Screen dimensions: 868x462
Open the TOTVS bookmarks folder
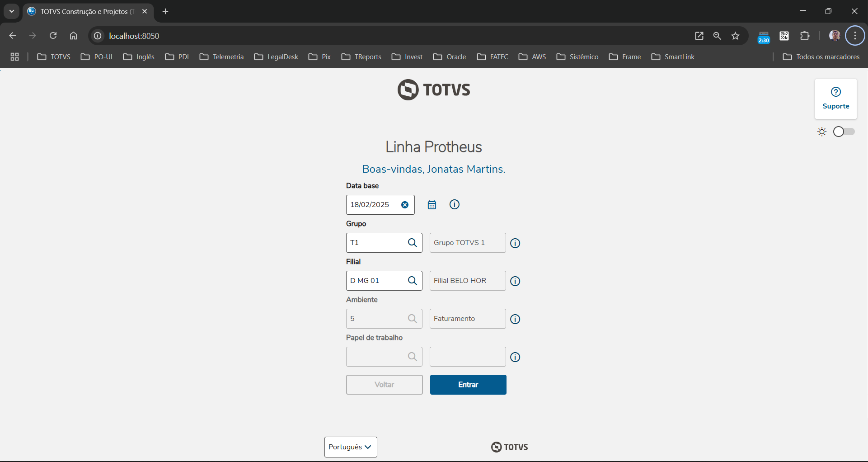(x=54, y=57)
